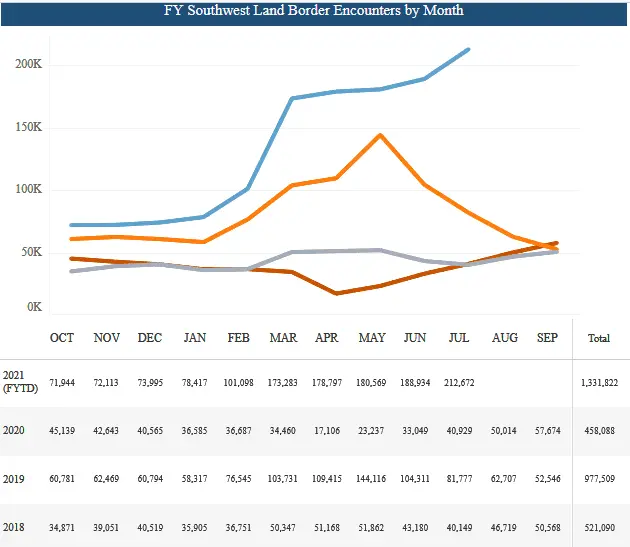The height and width of the screenshot is (547, 630).
Task: Click the AUG column header
Action: pos(505,338)
